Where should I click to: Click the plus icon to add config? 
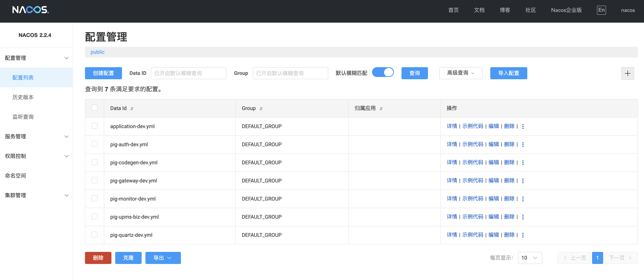coord(628,73)
